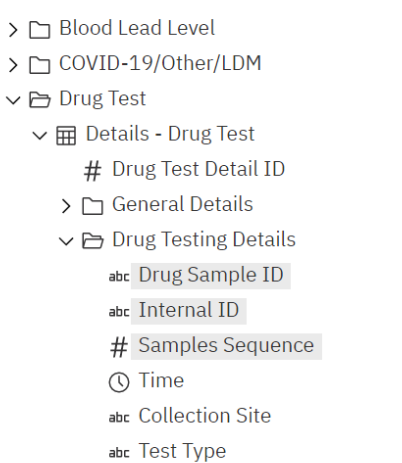Click the Blood Lead Level folder icon
The width and height of the screenshot is (402, 463).
pyautogui.click(x=40, y=30)
